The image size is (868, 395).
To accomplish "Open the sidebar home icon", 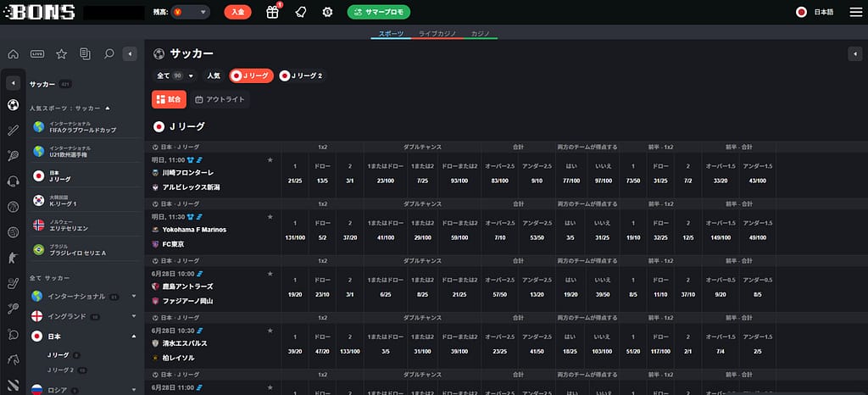I will (14, 53).
